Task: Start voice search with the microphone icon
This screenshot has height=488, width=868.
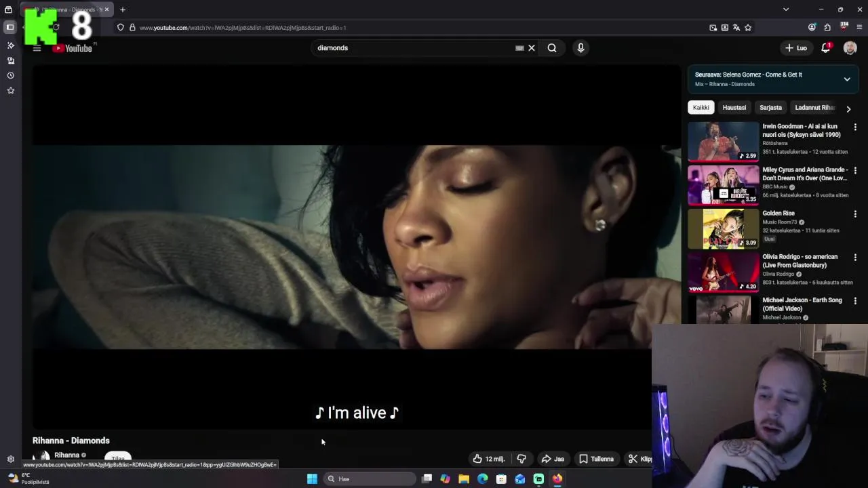Action: click(x=580, y=48)
